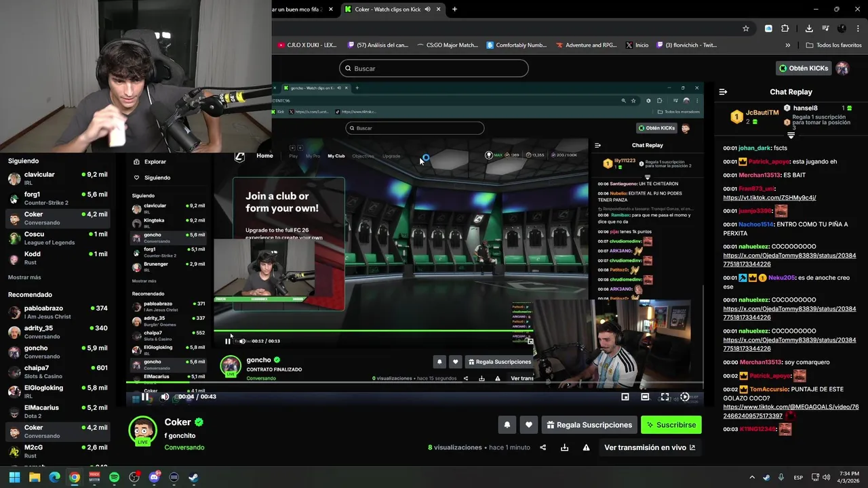Open Chrome downloads icon
Image resolution: width=868 pixels, height=488 pixels.
pyautogui.click(x=809, y=28)
